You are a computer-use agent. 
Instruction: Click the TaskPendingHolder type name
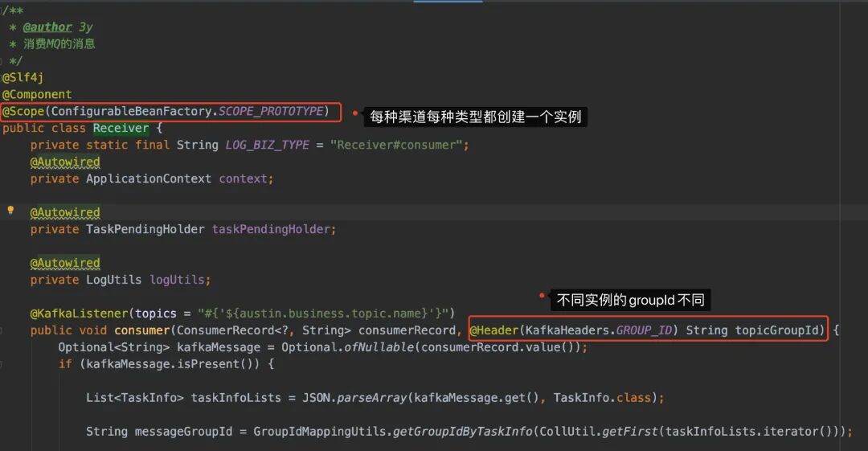pyautogui.click(x=145, y=229)
